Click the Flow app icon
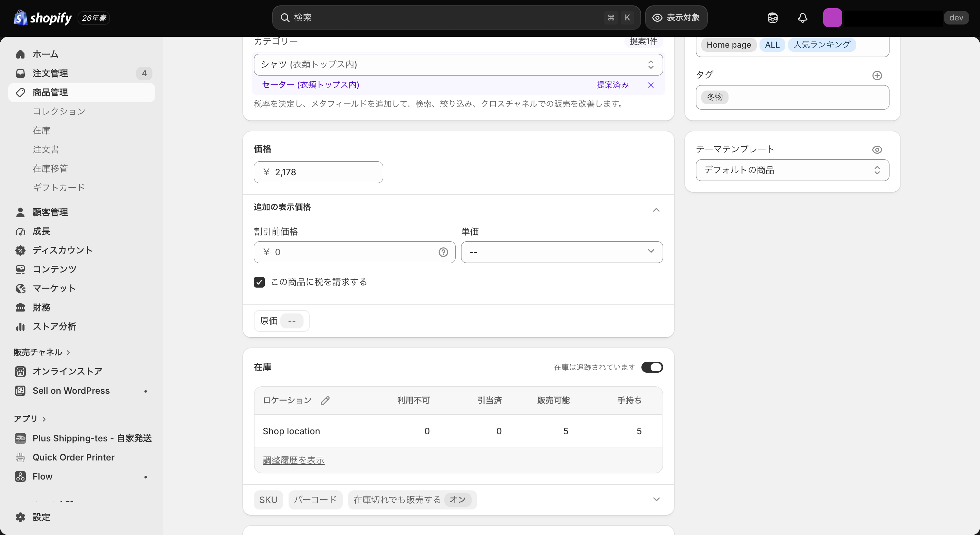This screenshot has height=535, width=980. (x=20, y=476)
